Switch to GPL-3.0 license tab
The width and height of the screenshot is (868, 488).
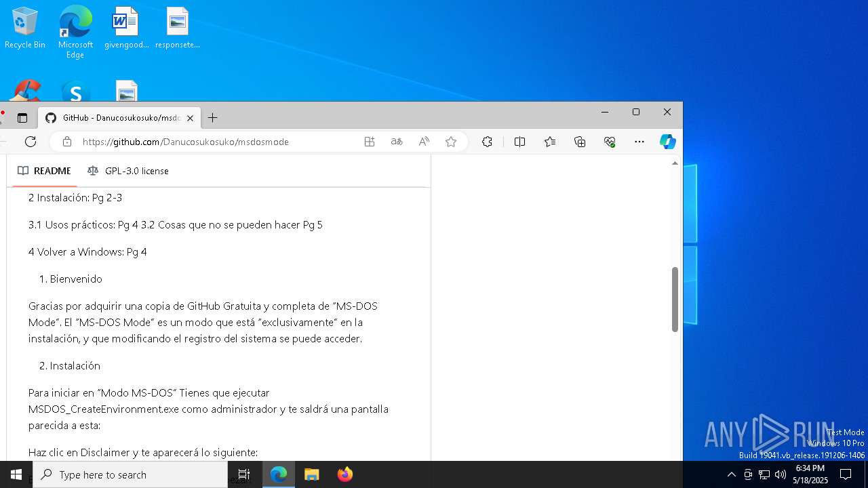coord(128,171)
